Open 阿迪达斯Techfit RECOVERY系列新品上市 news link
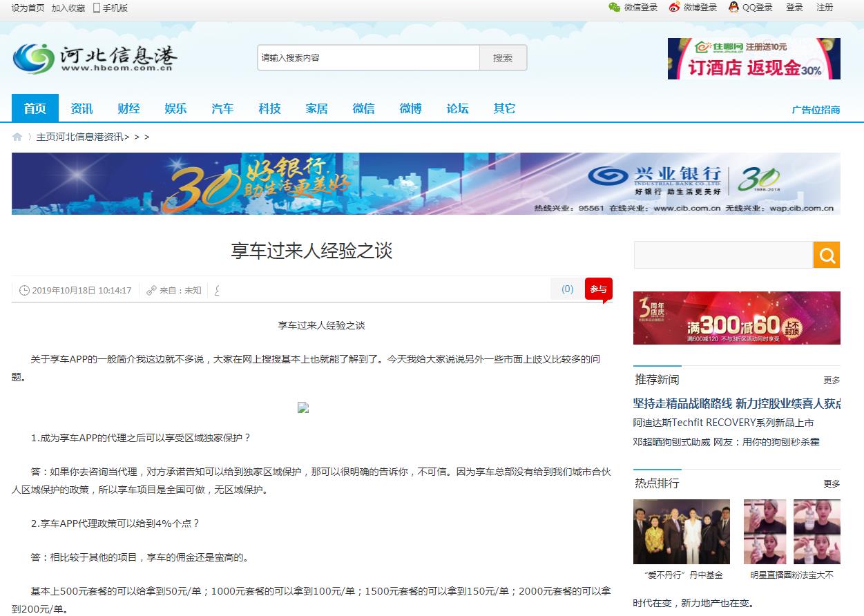 pos(724,423)
